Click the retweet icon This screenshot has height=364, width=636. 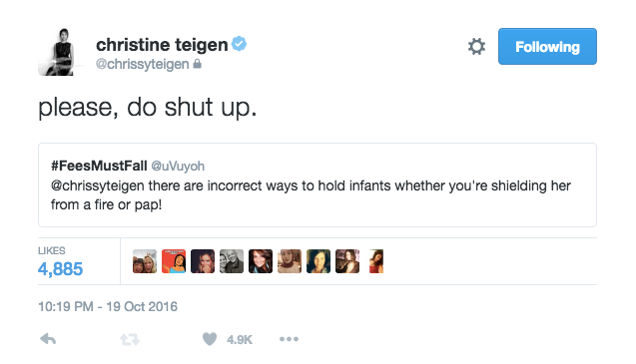(x=130, y=339)
